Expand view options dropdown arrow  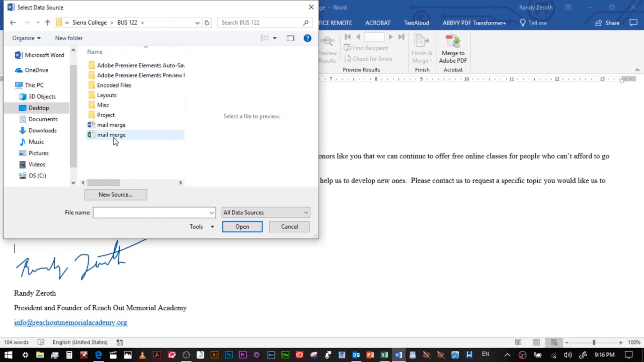click(275, 38)
